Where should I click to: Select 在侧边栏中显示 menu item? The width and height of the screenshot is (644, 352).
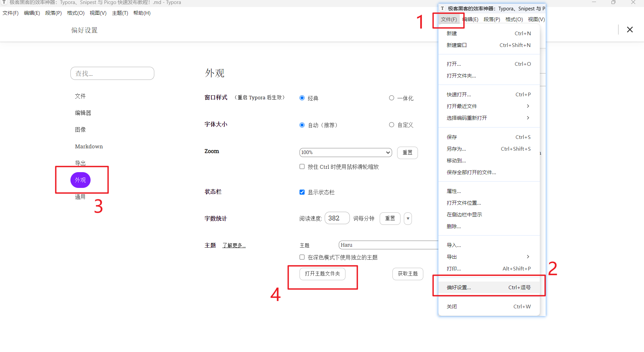pos(489,214)
